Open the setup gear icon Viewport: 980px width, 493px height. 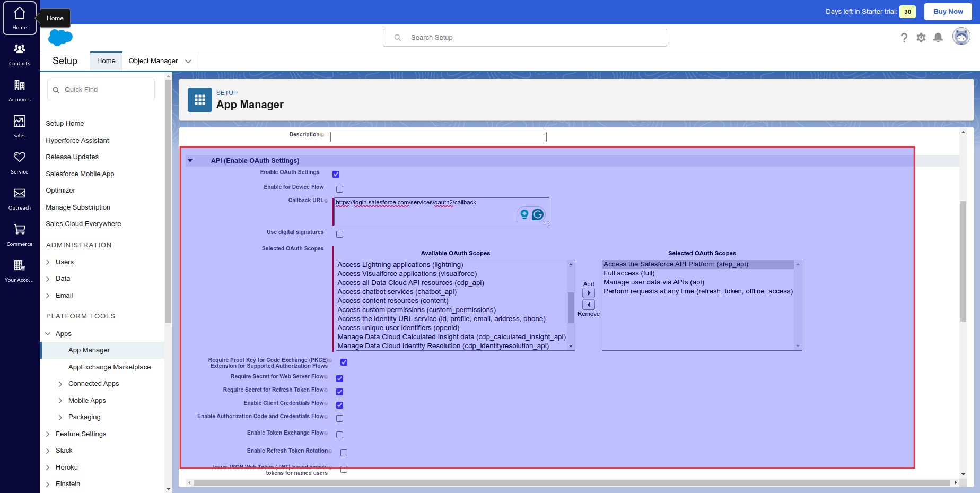921,38
